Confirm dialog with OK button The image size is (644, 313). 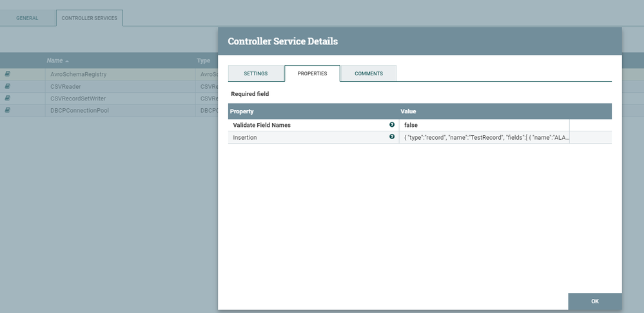[595, 301]
